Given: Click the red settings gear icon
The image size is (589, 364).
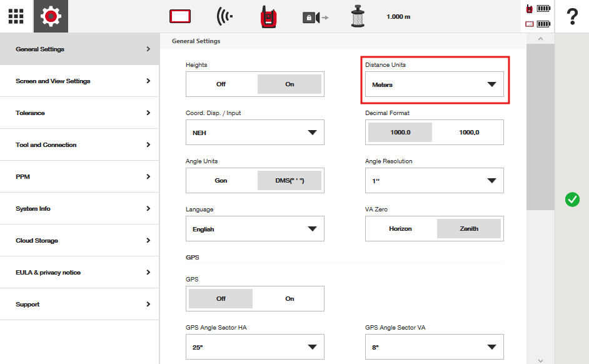Looking at the screenshot, I should coord(51,16).
